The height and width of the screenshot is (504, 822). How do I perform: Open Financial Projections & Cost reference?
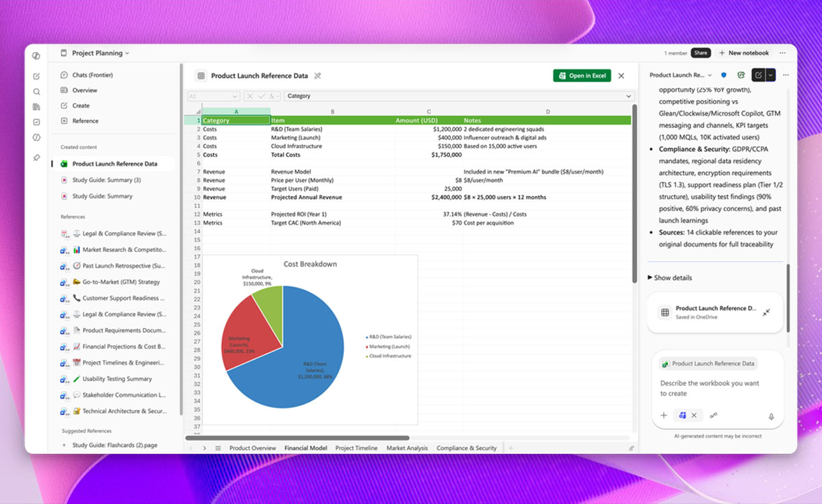(x=114, y=346)
